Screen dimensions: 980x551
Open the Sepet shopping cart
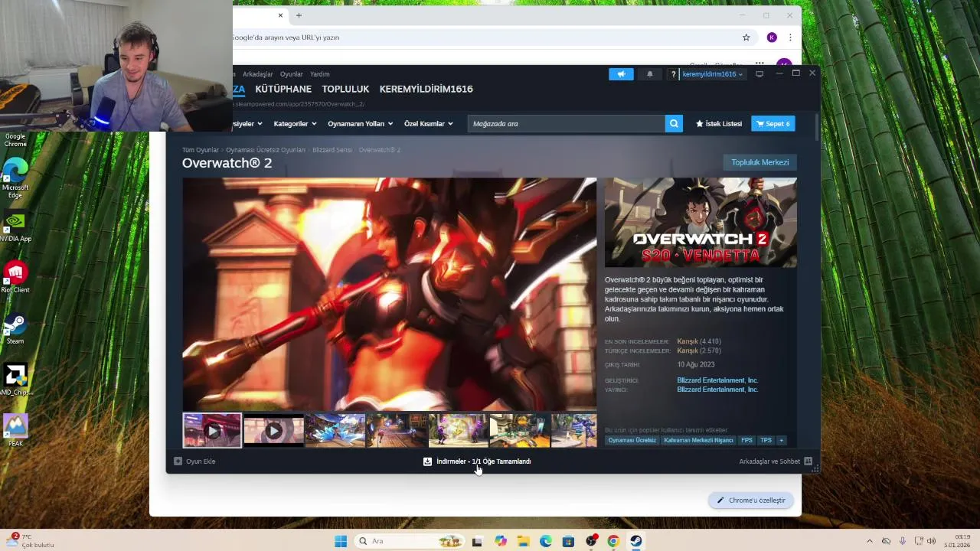pos(773,123)
